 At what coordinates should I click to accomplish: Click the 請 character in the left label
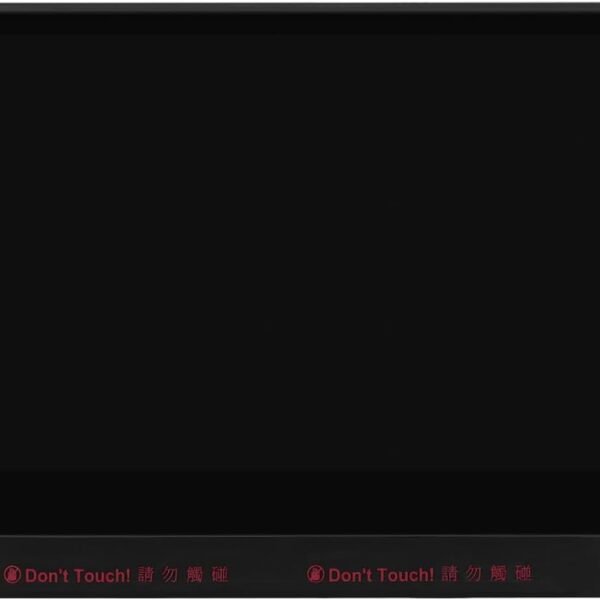click(x=145, y=574)
